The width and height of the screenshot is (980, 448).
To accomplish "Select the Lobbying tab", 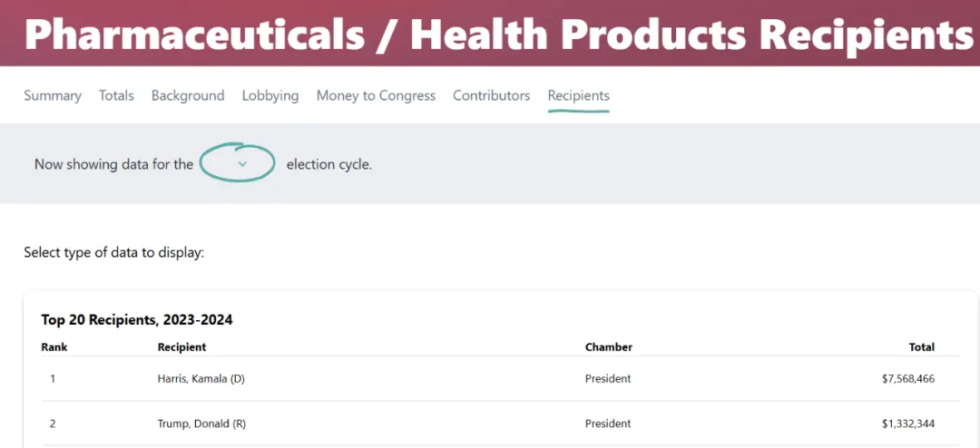I will 270,95.
